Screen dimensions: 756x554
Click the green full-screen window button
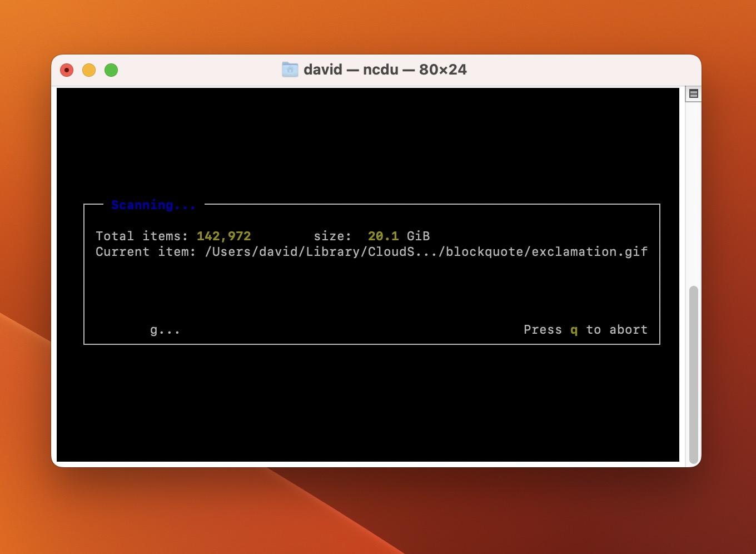(111, 70)
